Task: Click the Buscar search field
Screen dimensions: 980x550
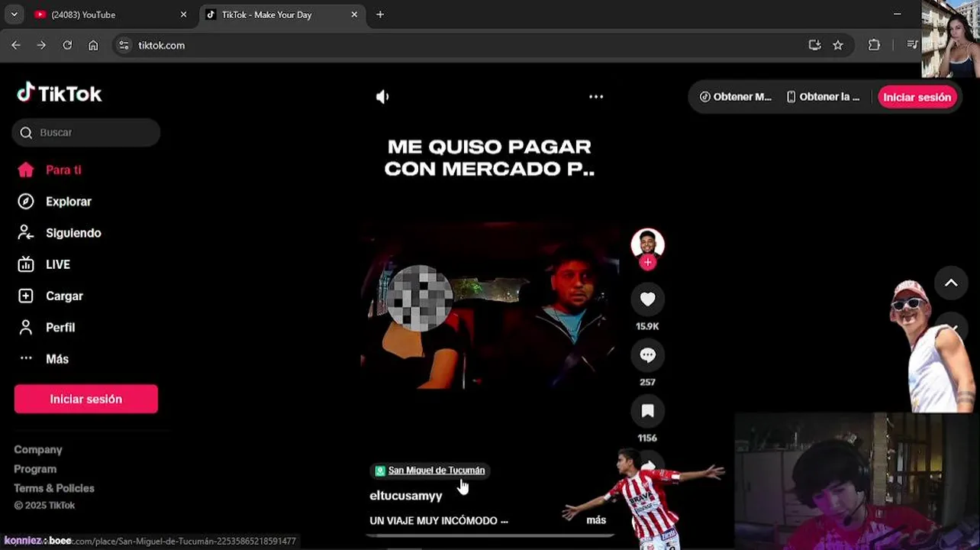Action: (x=86, y=132)
